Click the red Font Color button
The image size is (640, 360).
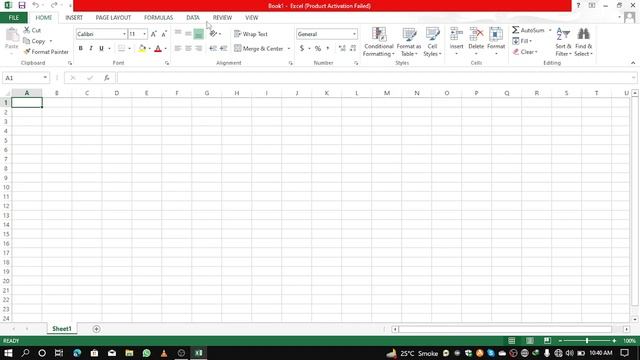[x=158, y=48]
